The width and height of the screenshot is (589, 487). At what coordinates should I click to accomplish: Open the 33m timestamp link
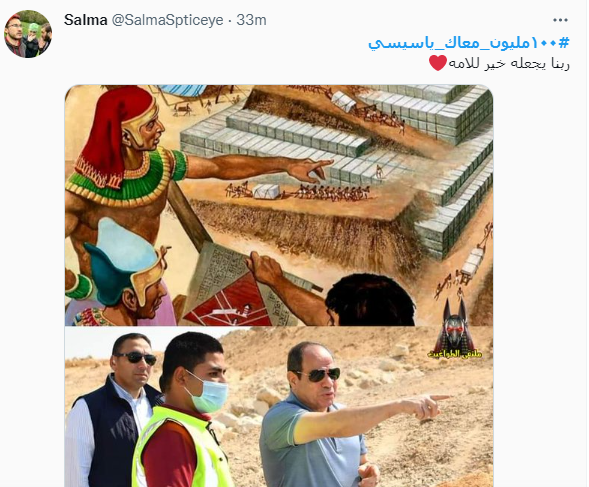pyautogui.click(x=251, y=20)
